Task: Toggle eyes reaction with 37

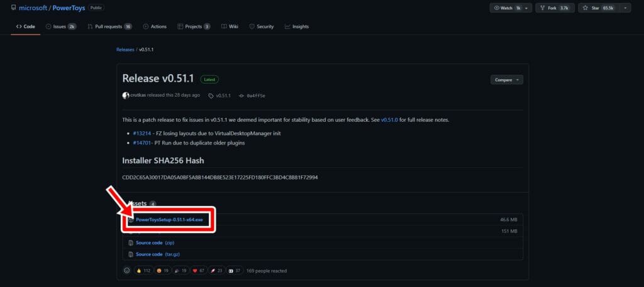Action: coord(236,271)
